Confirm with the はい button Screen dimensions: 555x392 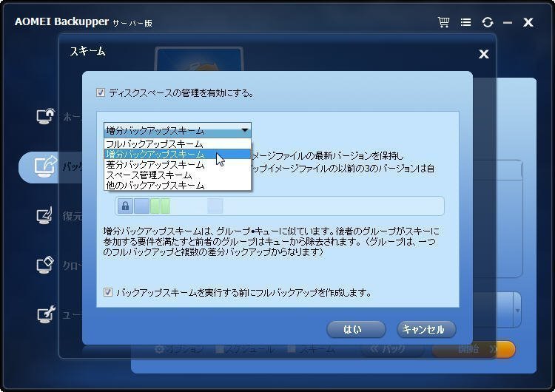[356, 329]
